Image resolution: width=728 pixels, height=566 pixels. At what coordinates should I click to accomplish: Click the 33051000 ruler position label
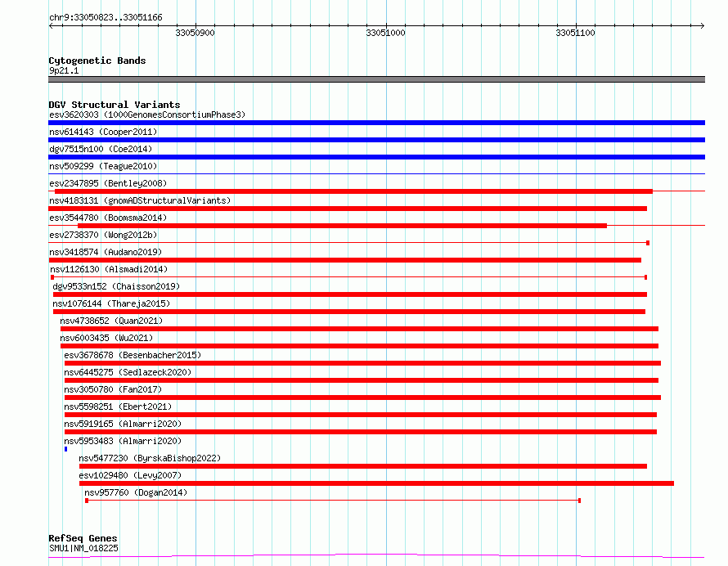385,33
